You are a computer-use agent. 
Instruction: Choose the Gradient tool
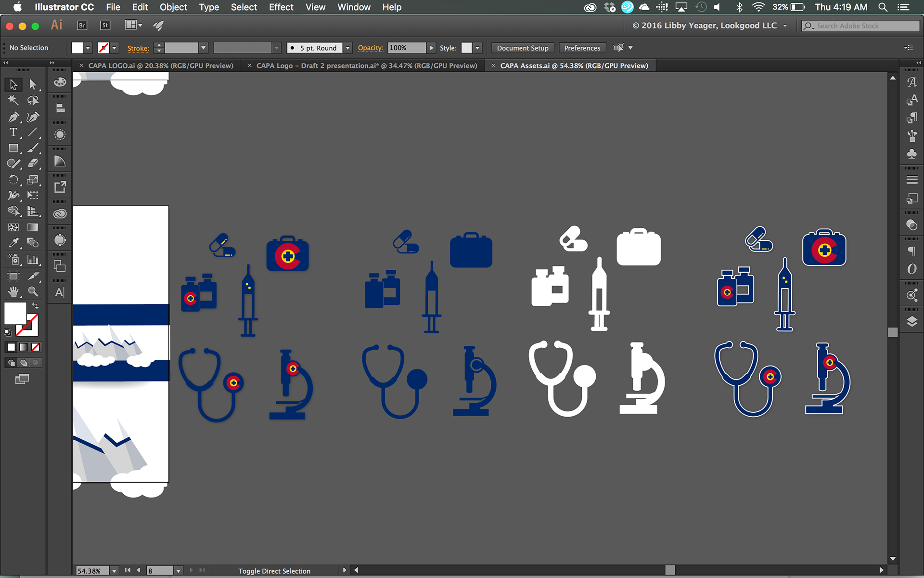coord(32,227)
